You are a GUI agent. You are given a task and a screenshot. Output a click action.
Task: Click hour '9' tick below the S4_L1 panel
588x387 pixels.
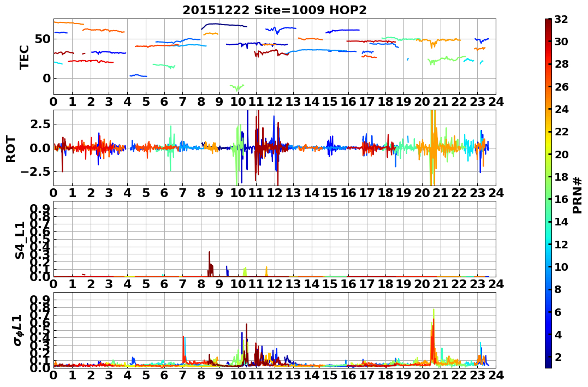(219, 284)
